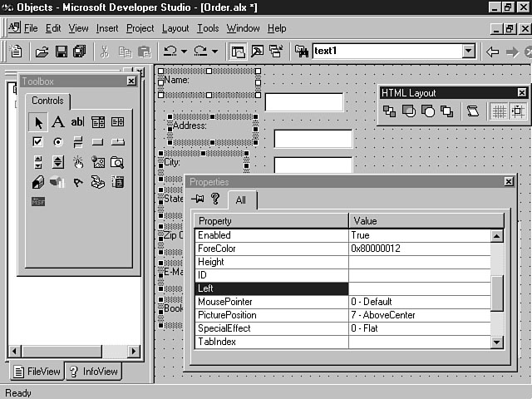Screen dimensions: 532x399
Task: Toggle the grid display in HTML Layout
Action: [499, 111]
